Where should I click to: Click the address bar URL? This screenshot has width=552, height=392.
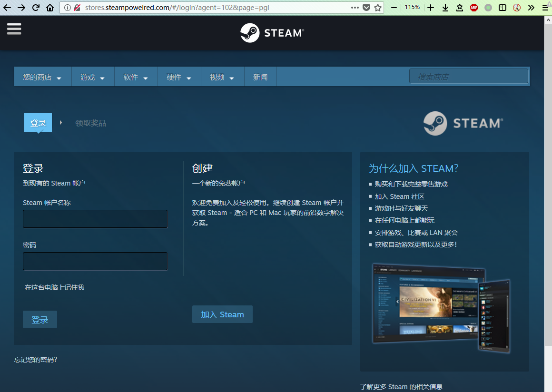coord(177,8)
